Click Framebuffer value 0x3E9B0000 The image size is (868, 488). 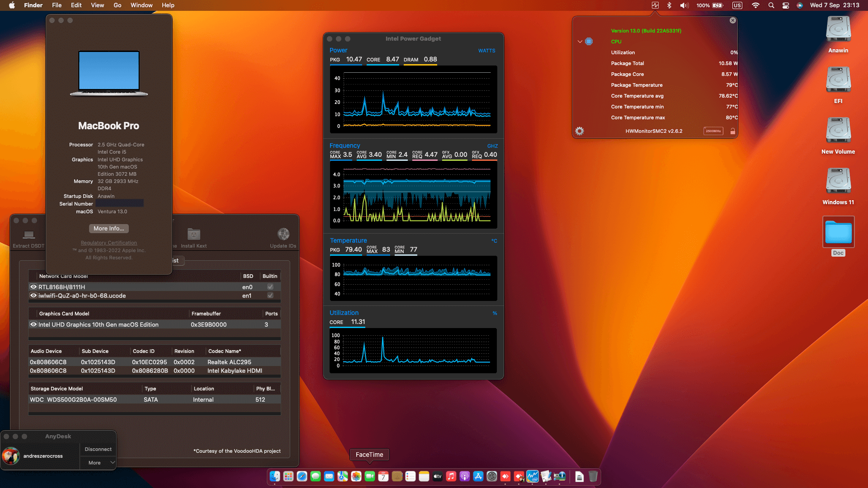coord(208,324)
